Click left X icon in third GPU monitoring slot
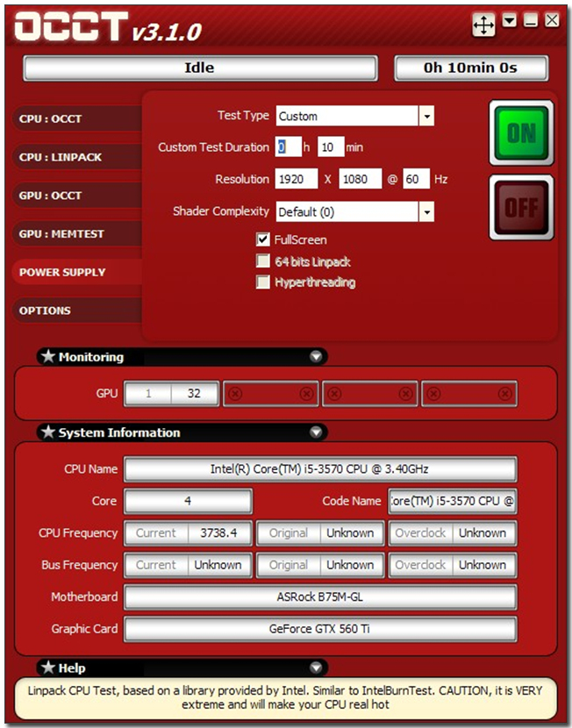The image size is (572, 728). point(335,394)
